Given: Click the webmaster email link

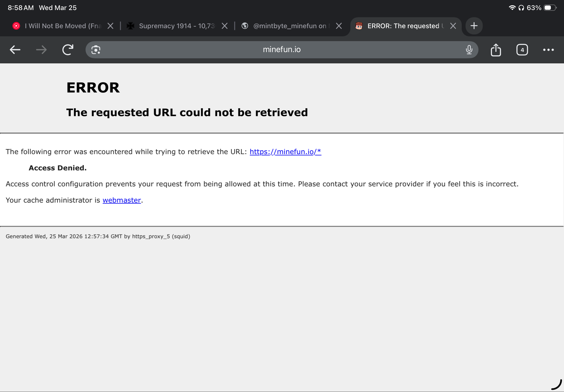Looking at the screenshot, I should click(x=122, y=200).
